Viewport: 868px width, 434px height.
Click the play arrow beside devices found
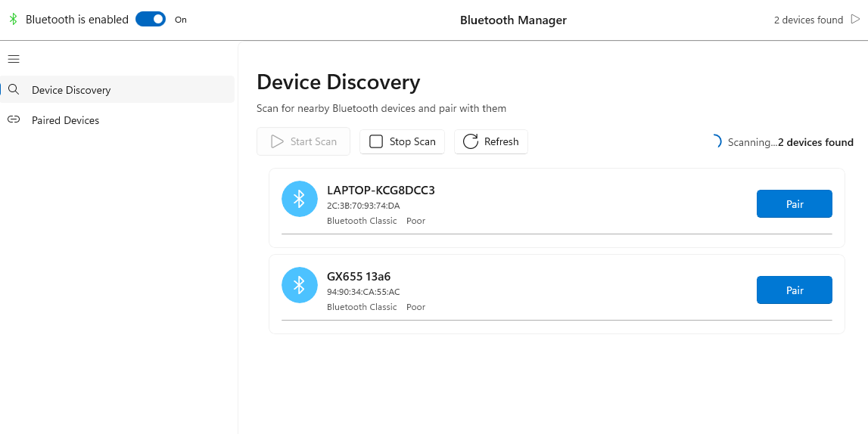(855, 20)
